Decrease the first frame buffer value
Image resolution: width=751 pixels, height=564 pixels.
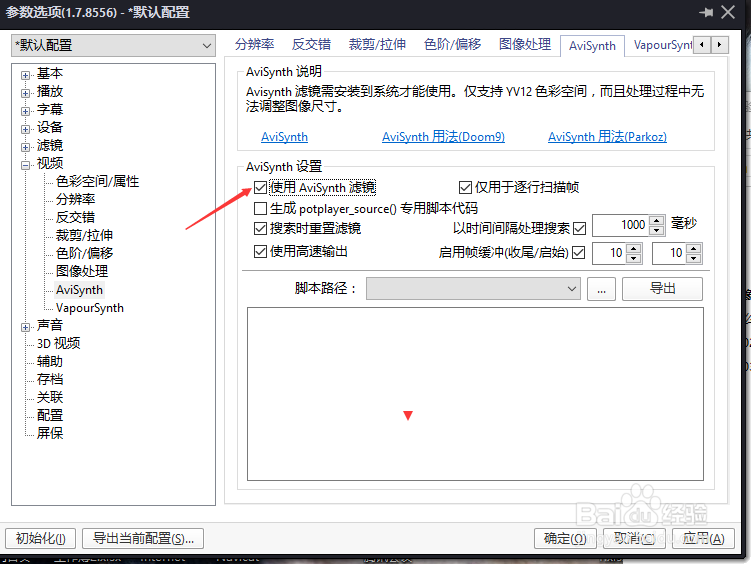tap(634, 259)
